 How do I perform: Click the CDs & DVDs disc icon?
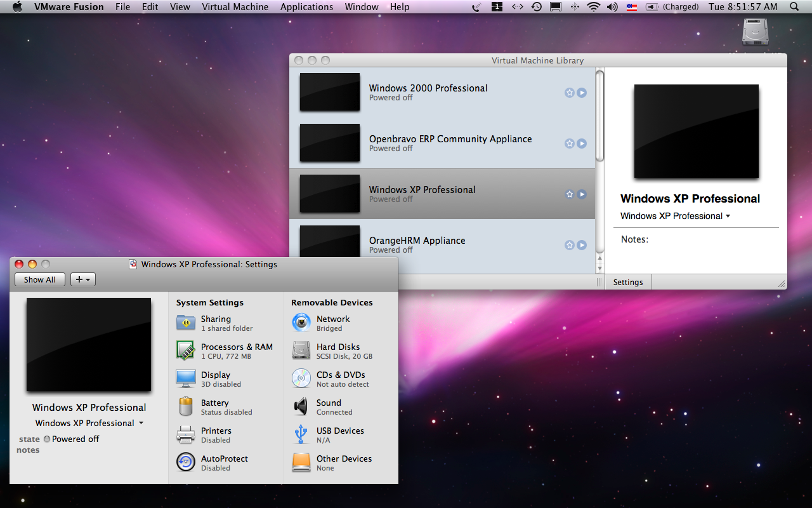(x=301, y=378)
